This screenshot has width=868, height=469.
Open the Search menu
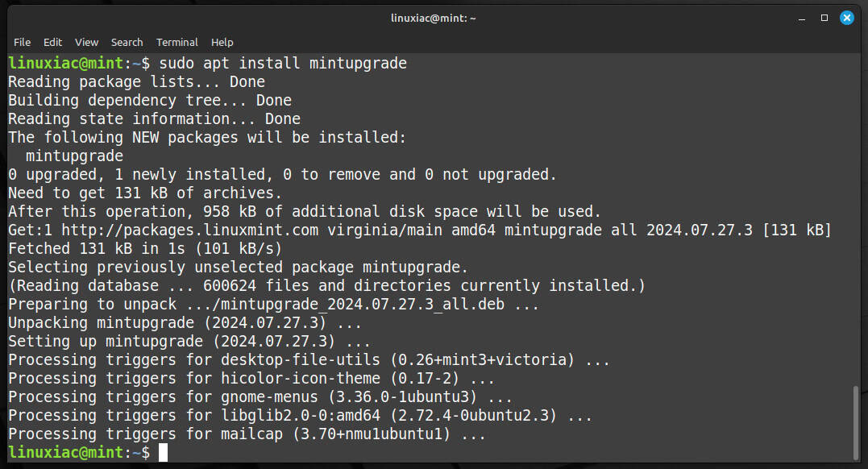[x=127, y=42]
